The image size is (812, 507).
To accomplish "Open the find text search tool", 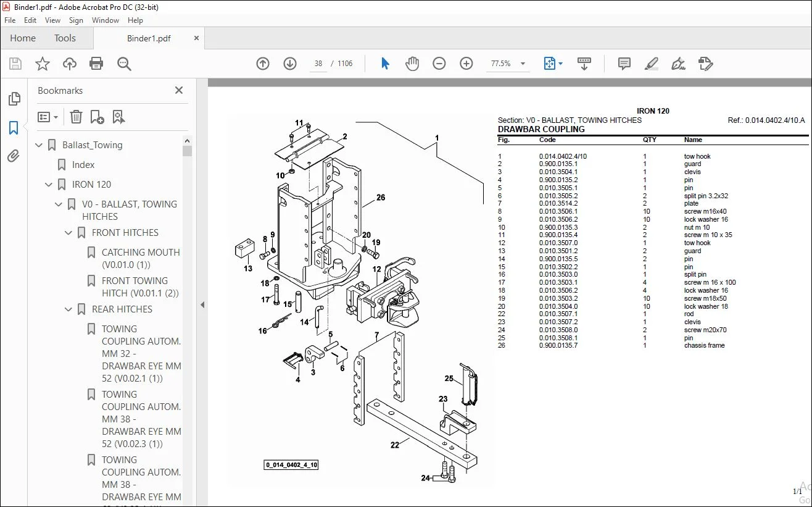I will click(x=124, y=64).
